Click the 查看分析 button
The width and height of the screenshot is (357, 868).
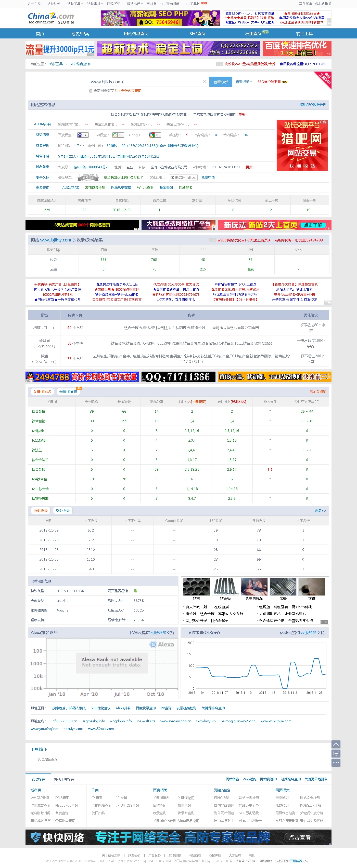pyautogui.click(x=221, y=82)
